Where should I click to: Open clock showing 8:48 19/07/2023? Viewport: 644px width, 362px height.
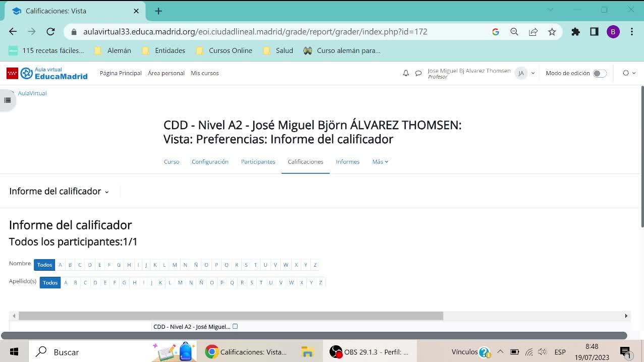pyautogui.click(x=592, y=352)
